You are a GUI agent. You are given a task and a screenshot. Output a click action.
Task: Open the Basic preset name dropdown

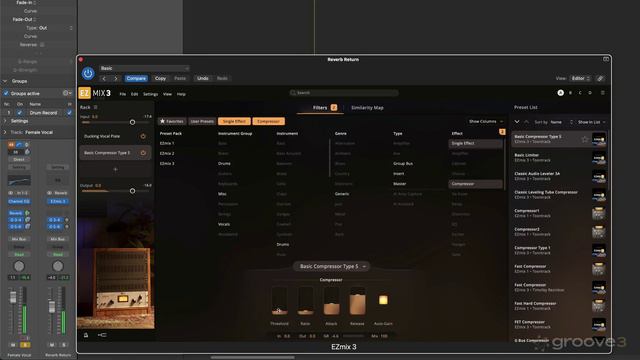pos(144,68)
